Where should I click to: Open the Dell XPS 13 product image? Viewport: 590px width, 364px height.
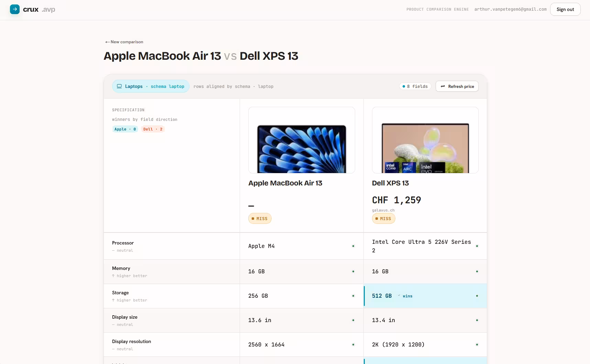425,140
